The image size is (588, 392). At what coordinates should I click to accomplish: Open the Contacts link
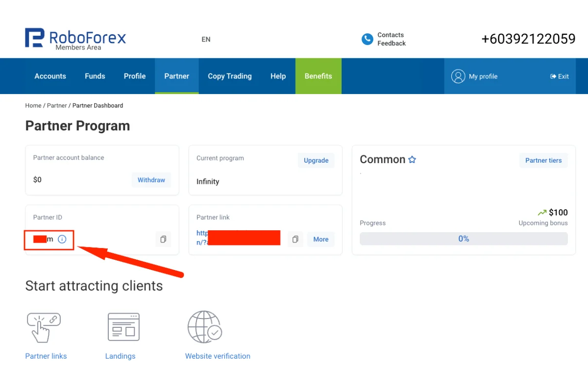click(391, 35)
